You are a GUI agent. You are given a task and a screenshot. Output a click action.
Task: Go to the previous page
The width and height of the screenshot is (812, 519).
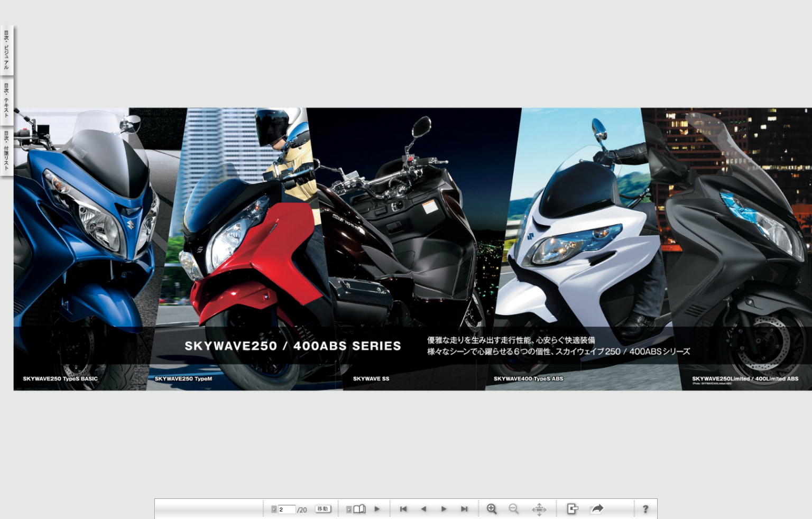pyautogui.click(x=423, y=509)
